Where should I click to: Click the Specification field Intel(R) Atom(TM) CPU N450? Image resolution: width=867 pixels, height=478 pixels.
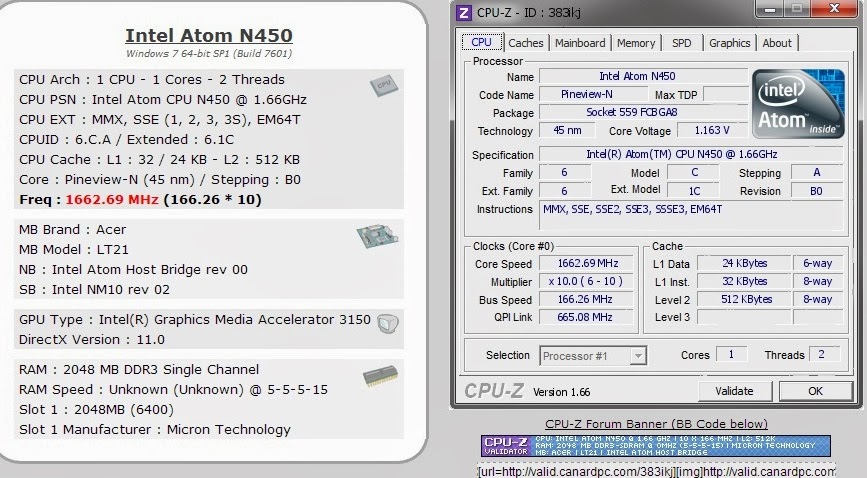click(x=691, y=154)
